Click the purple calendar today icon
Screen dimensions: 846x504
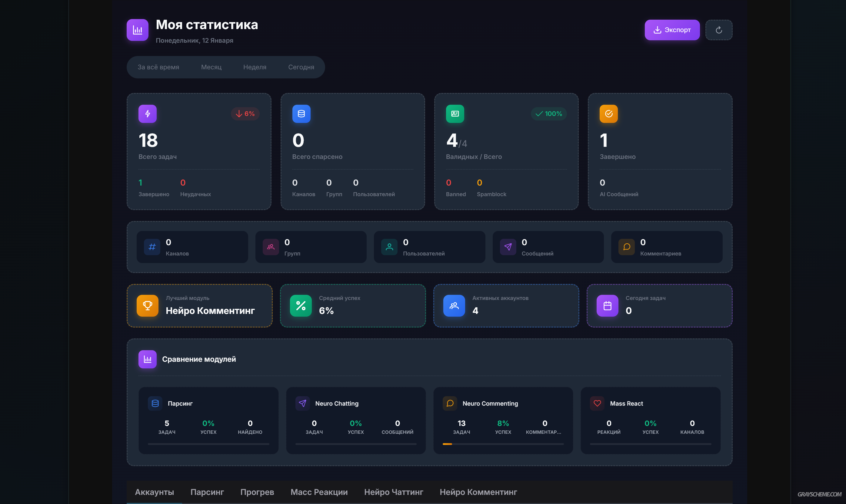(x=608, y=306)
